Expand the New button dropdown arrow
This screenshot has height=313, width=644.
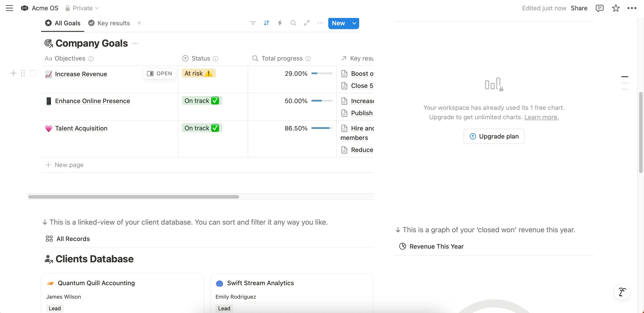pyautogui.click(x=354, y=23)
